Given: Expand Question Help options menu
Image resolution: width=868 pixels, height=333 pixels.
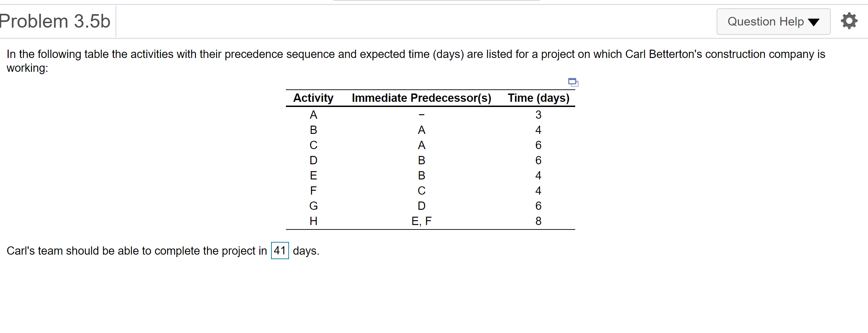Looking at the screenshot, I should (x=773, y=21).
